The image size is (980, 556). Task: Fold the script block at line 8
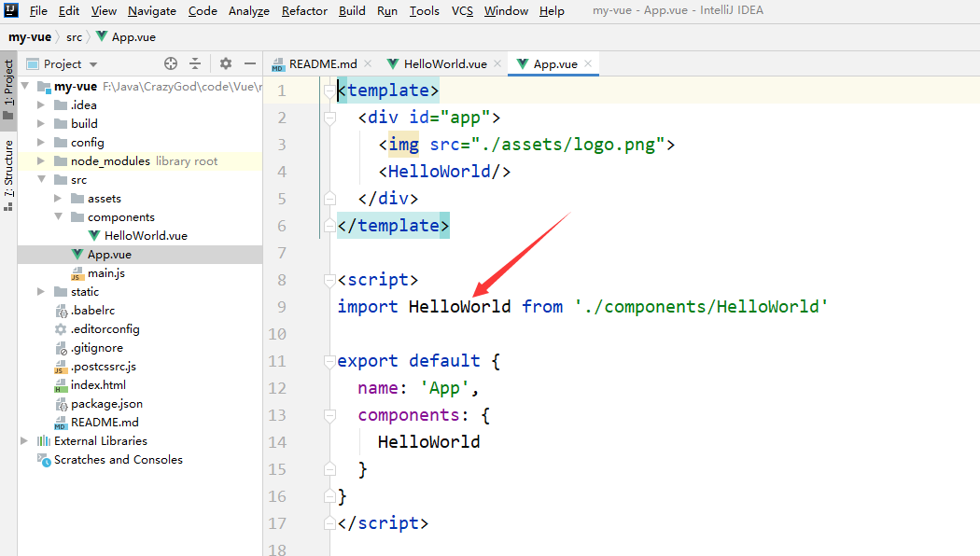(330, 281)
